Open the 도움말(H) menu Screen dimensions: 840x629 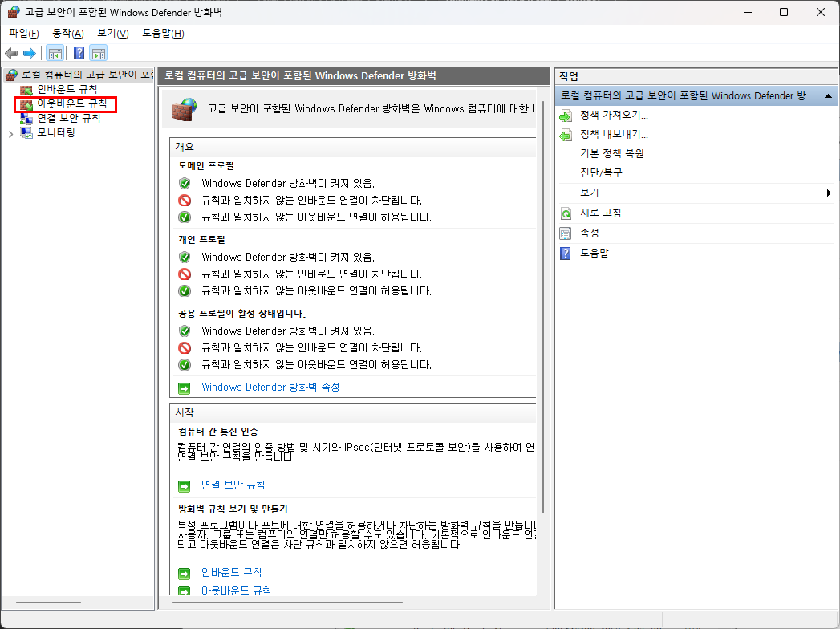click(163, 33)
